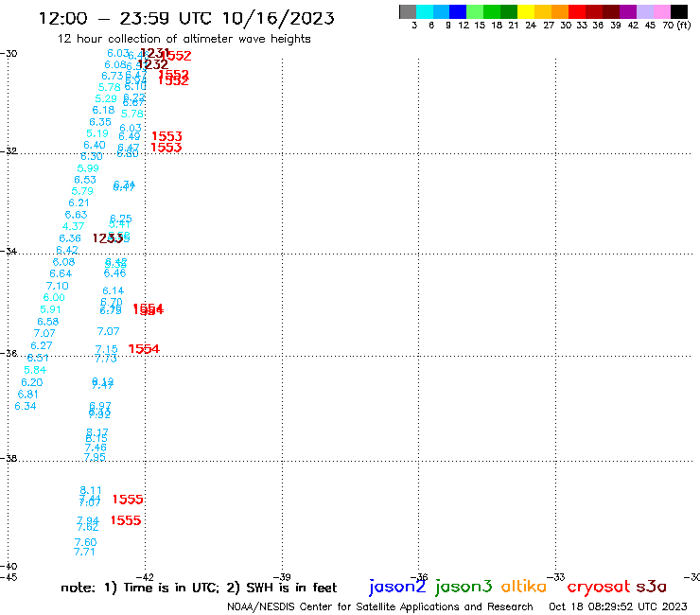Click the value 5.91

[x=50, y=309]
